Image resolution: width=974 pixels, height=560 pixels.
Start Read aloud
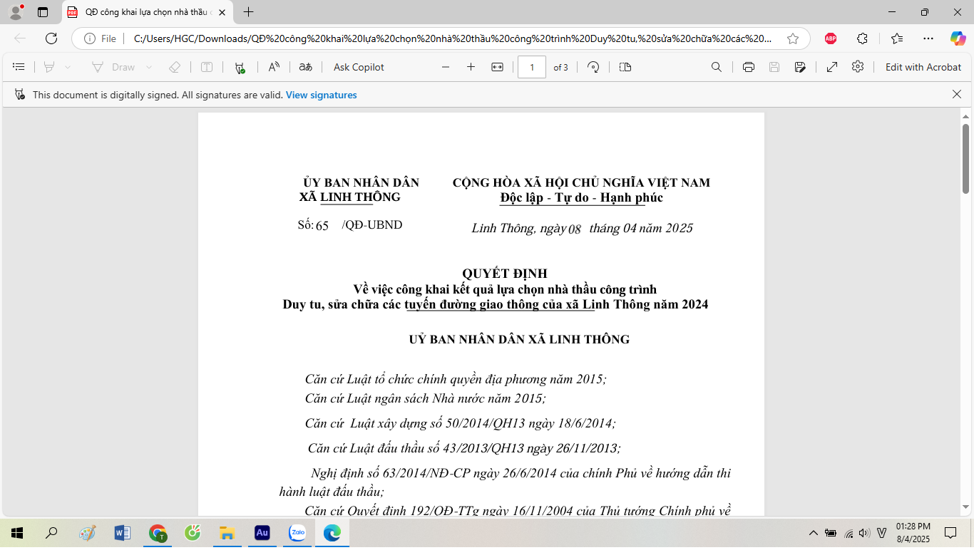click(274, 67)
